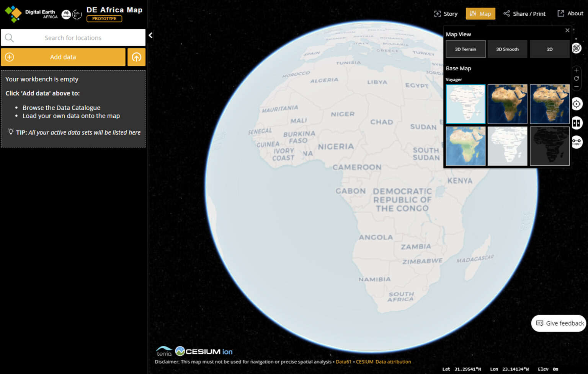Image resolution: width=588 pixels, height=374 pixels.
Task: Collapse the workbench sidebar with the chevron
Action: click(151, 35)
